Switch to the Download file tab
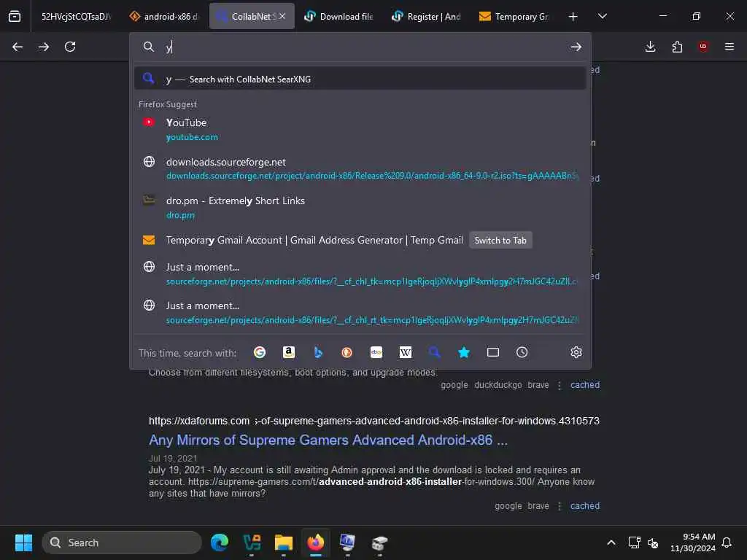747x560 pixels. tap(339, 16)
